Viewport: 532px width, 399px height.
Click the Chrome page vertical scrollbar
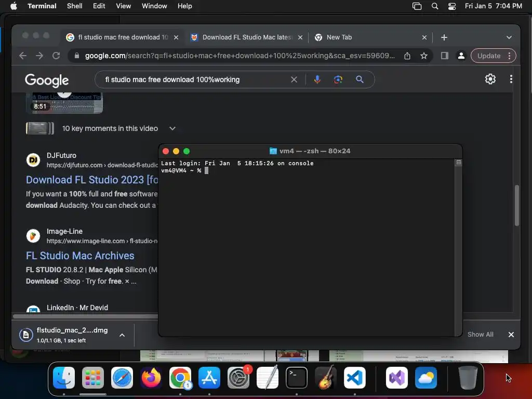click(517, 205)
